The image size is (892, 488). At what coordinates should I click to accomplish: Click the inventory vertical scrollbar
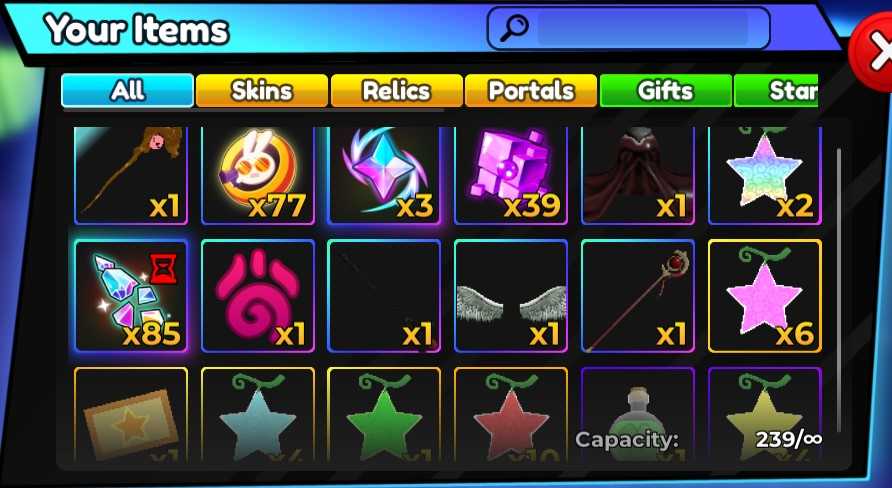[x=839, y=290]
